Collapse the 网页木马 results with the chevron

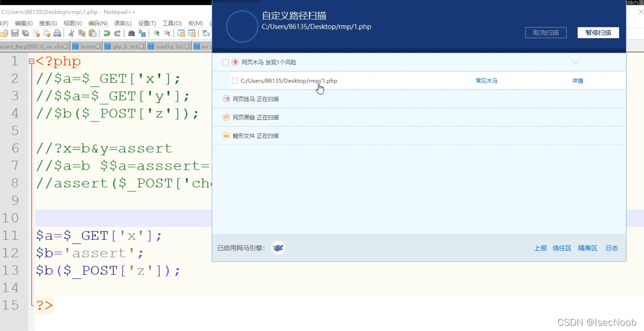[576, 62]
